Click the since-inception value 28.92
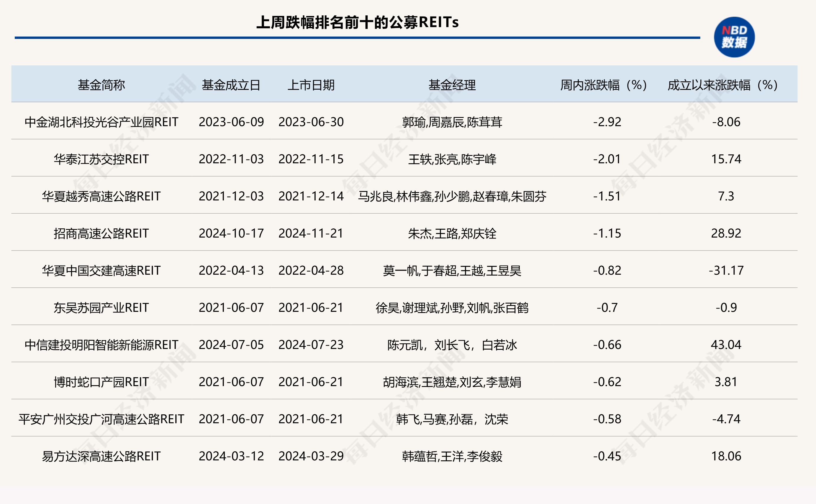The width and height of the screenshot is (816, 504). [x=726, y=233]
